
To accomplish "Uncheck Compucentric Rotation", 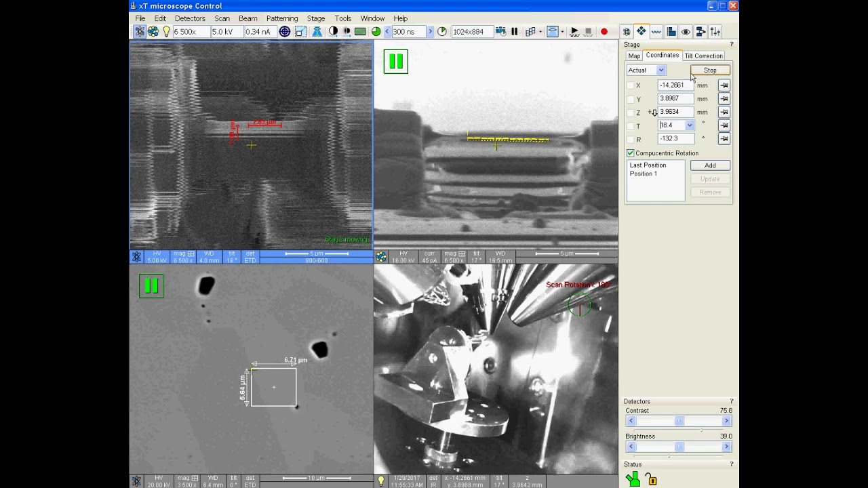I will [631, 153].
